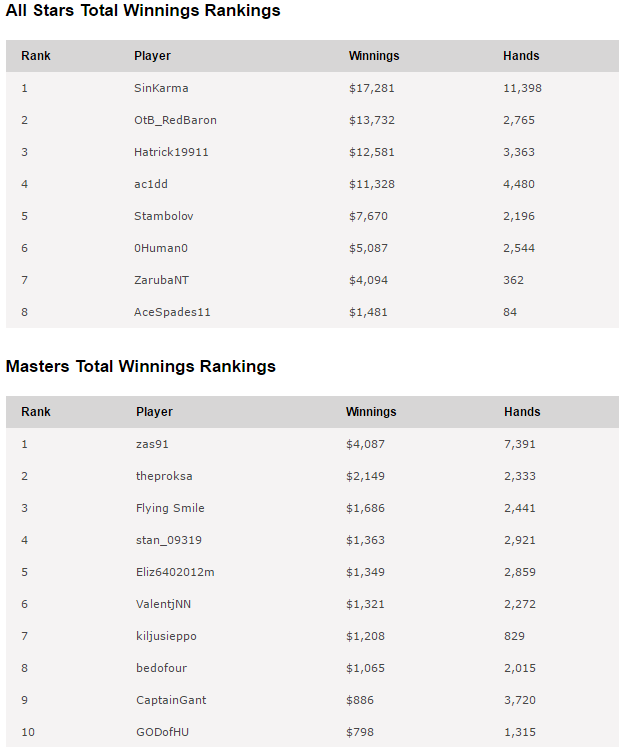Click Masters table Rank column header
The height and width of the screenshot is (747, 623).
tap(36, 412)
